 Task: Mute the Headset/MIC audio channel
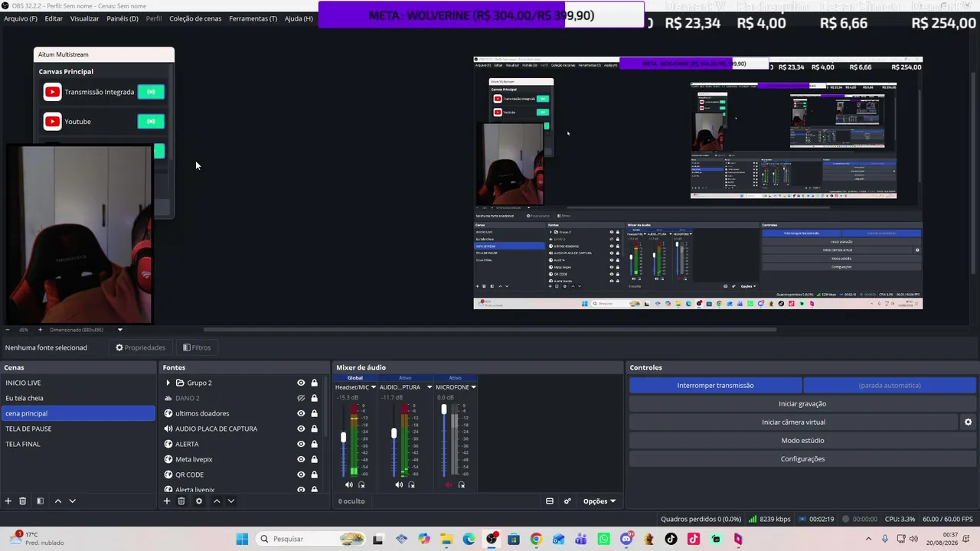(x=349, y=484)
